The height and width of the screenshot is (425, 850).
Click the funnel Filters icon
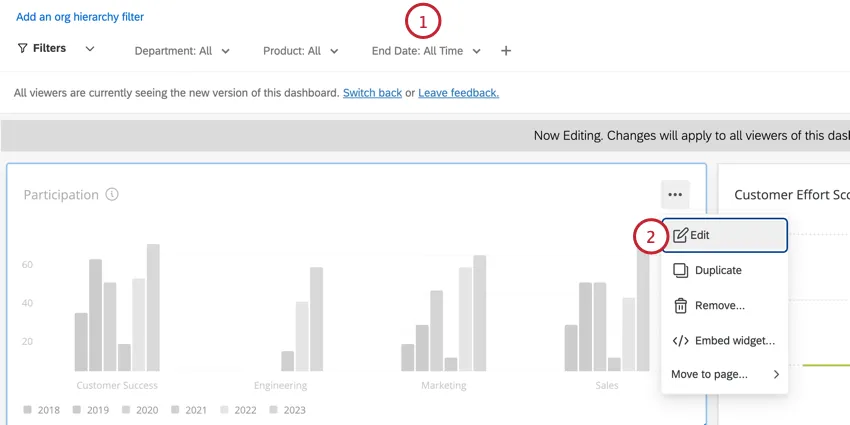(22, 49)
